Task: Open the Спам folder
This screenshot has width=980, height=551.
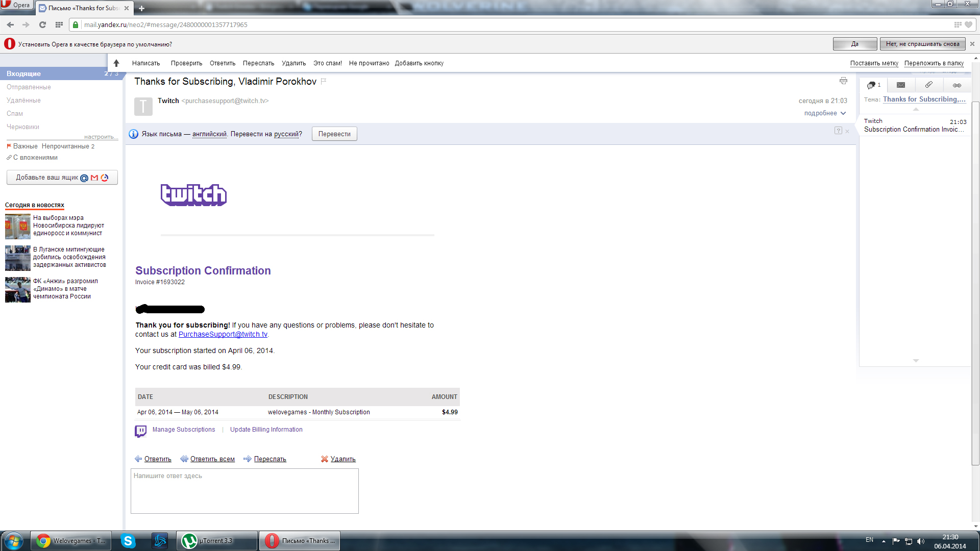Action: point(15,114)
